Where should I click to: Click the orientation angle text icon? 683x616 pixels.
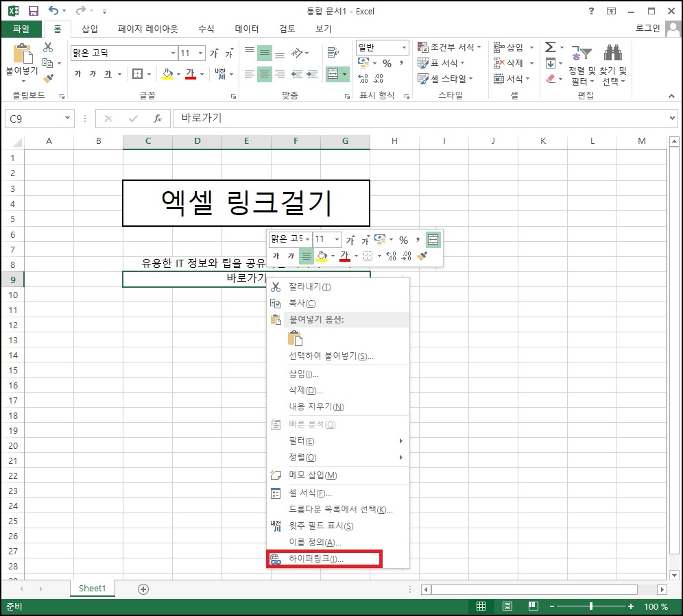coord(297,53)
